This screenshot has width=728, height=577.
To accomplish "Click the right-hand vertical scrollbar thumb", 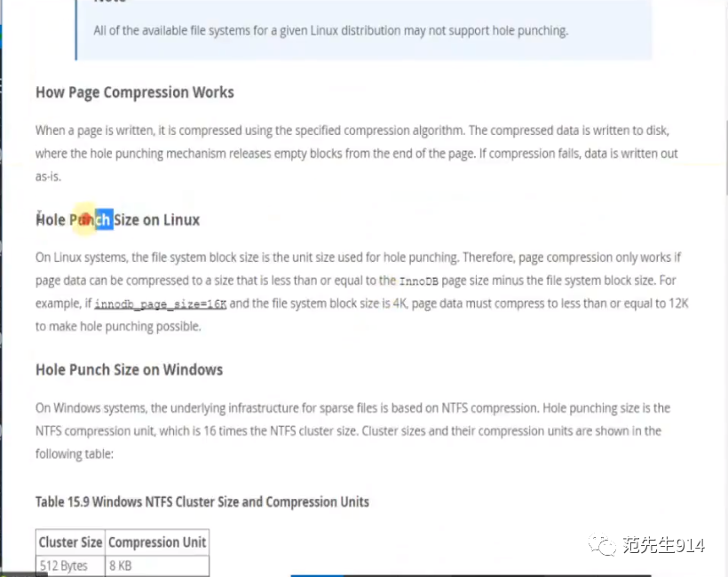I will pyautogui.click(x=726, y=158).
